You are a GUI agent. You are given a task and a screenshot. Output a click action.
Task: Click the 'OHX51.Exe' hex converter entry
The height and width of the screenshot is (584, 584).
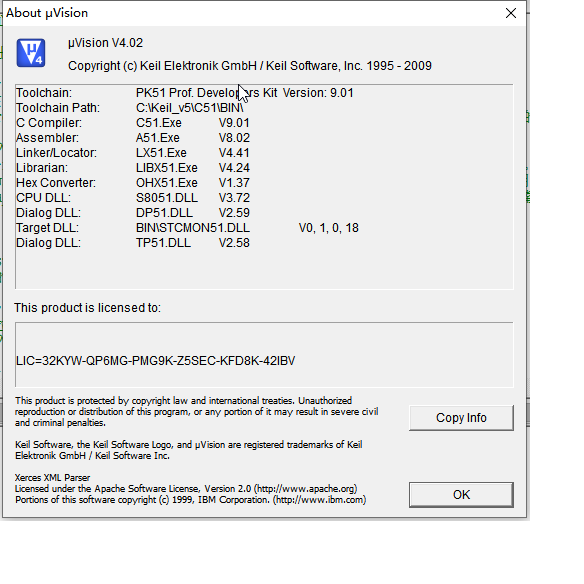tap(166, 183)
